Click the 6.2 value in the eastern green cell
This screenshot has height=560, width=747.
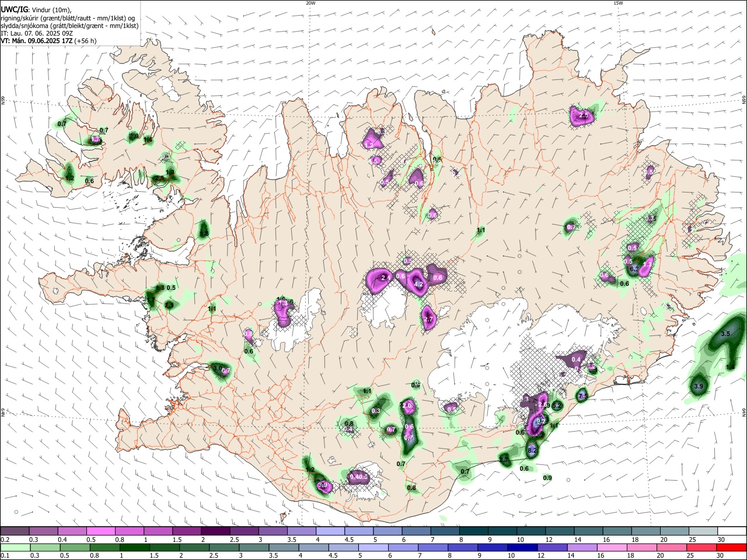(634, 269)
